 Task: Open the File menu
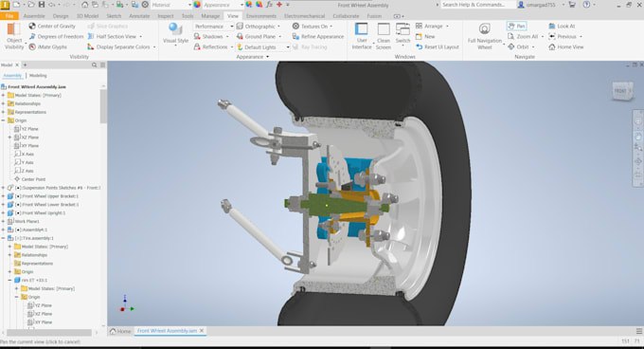click(9, 16)
